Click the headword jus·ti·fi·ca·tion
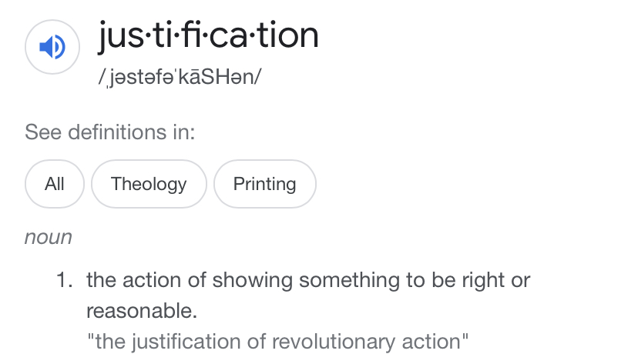The height and width of the screenshot is (364, 638). click(208, 37)
